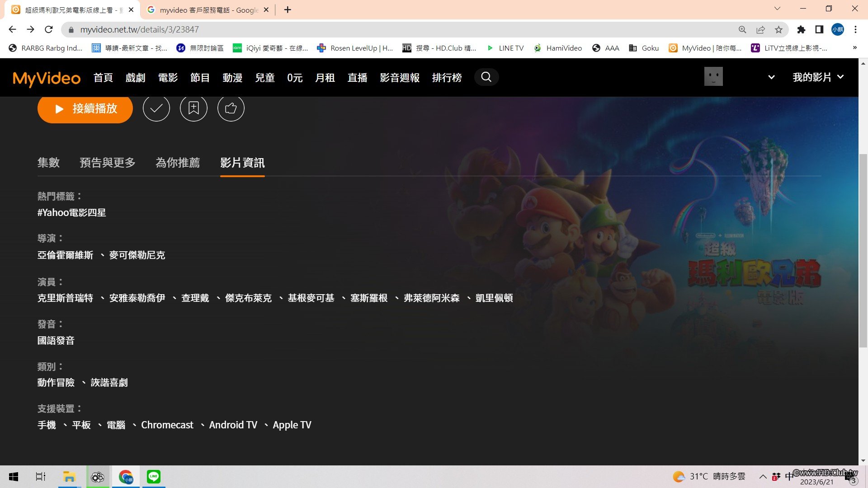Click the MyVideo logo
This screenshot has height=488, width=868.
(47, 78)
